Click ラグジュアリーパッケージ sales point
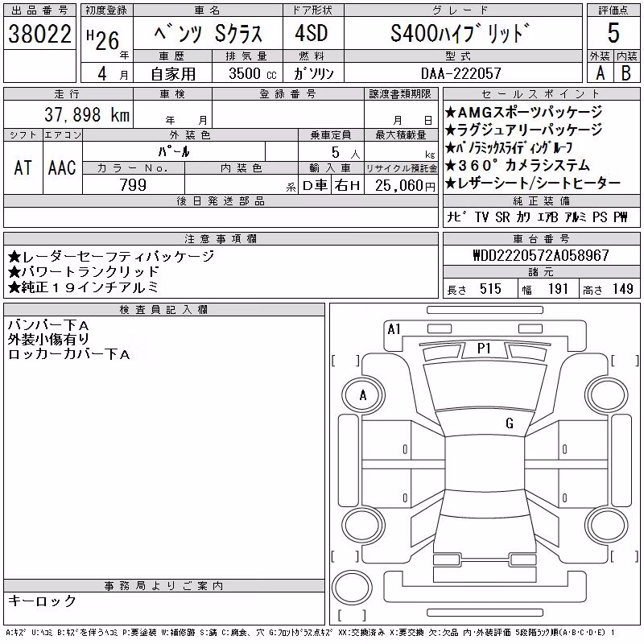This screenshot has height=644, width=644. pyautogui.click(x=523, y=130)
